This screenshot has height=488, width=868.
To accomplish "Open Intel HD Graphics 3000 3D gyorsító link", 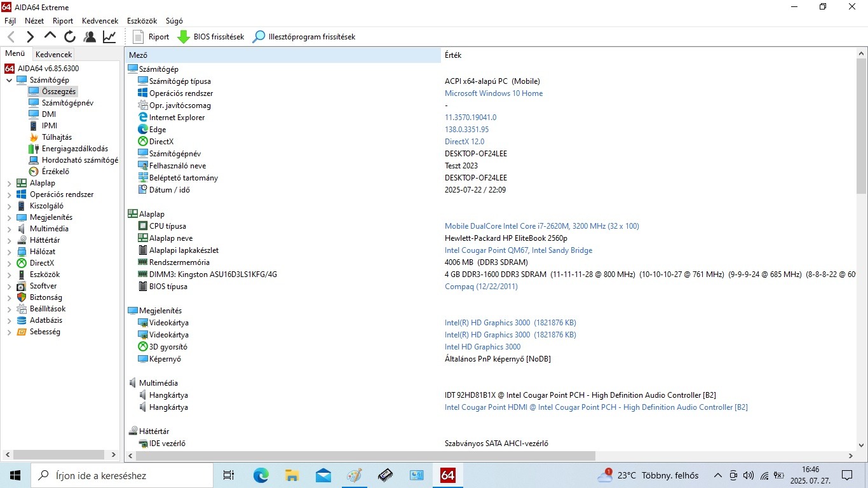I will [x=482, y=347].
